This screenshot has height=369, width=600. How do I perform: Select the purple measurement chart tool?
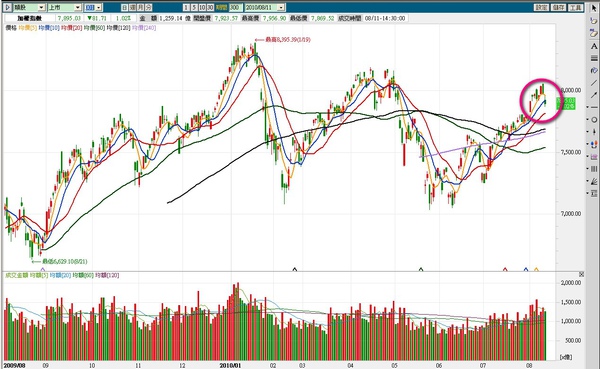pyautogui.click(x=594, y=157)
